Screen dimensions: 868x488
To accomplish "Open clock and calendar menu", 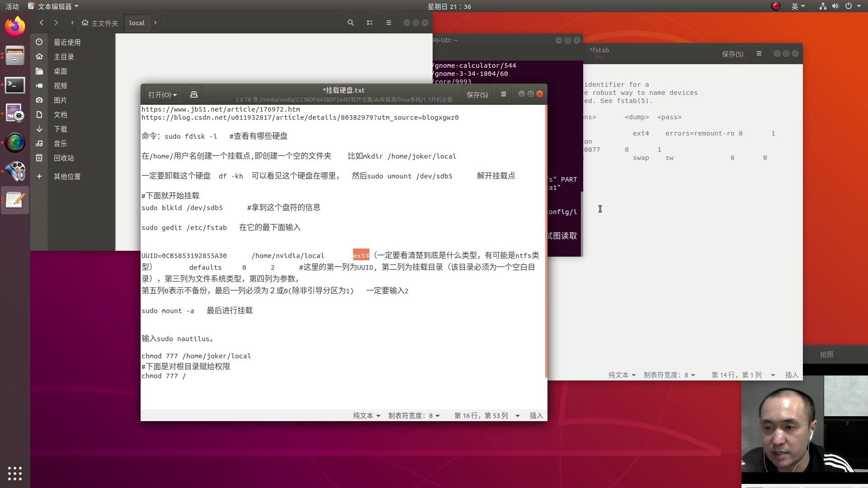I will [449, 6].
